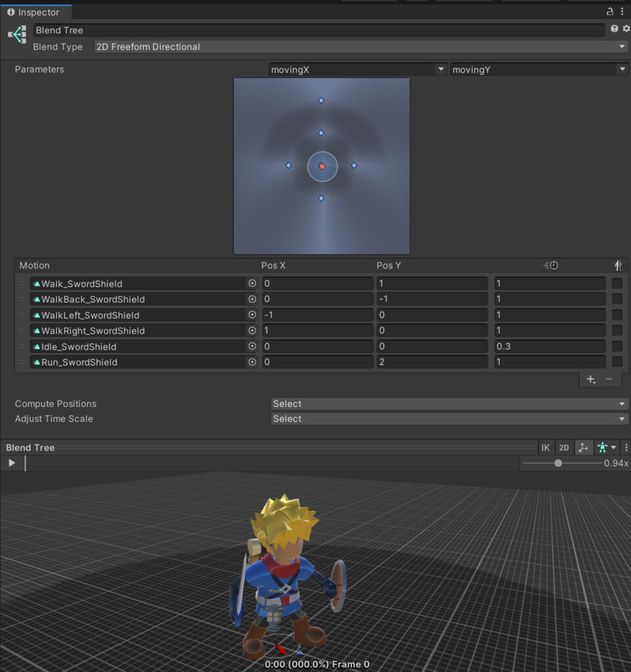
Task: Edit time scale field of Idle_SwordShield
Action: tap(550, 346)
